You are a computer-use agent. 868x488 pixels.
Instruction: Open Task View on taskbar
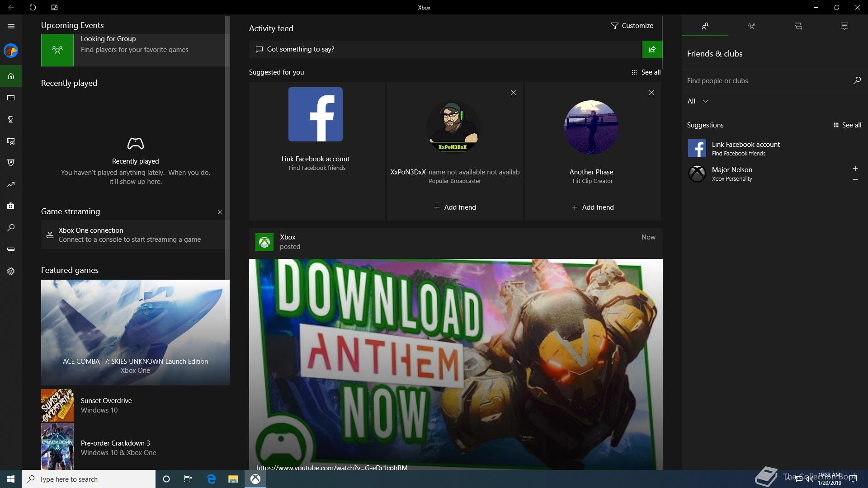point(188,479)
